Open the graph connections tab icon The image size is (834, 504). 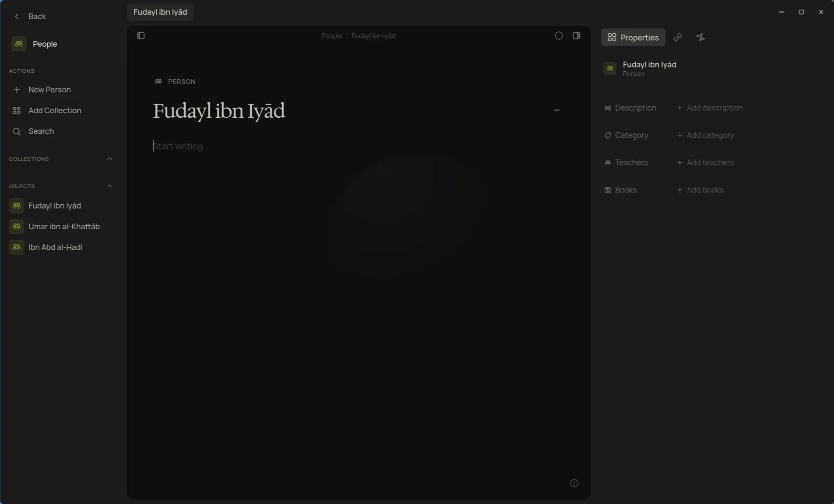(x=700, y=37)
